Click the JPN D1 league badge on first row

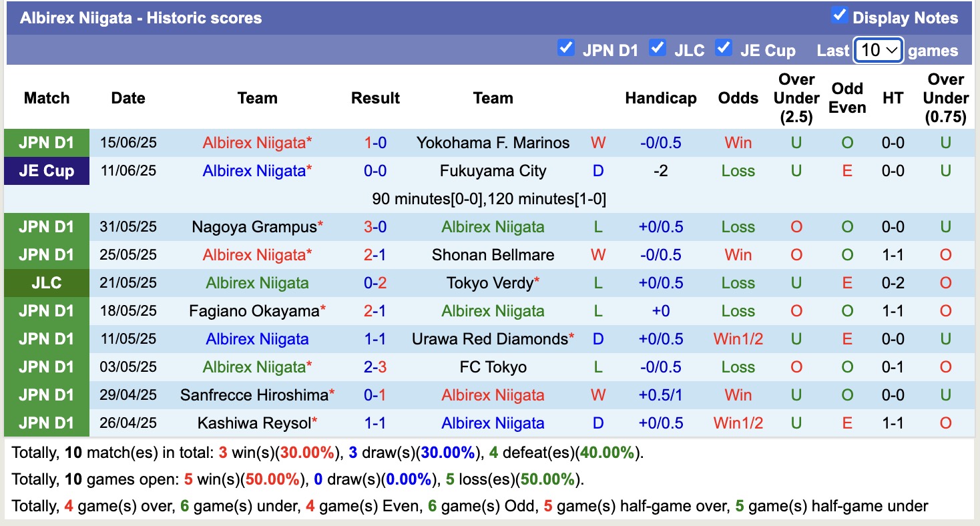point(46,142)
